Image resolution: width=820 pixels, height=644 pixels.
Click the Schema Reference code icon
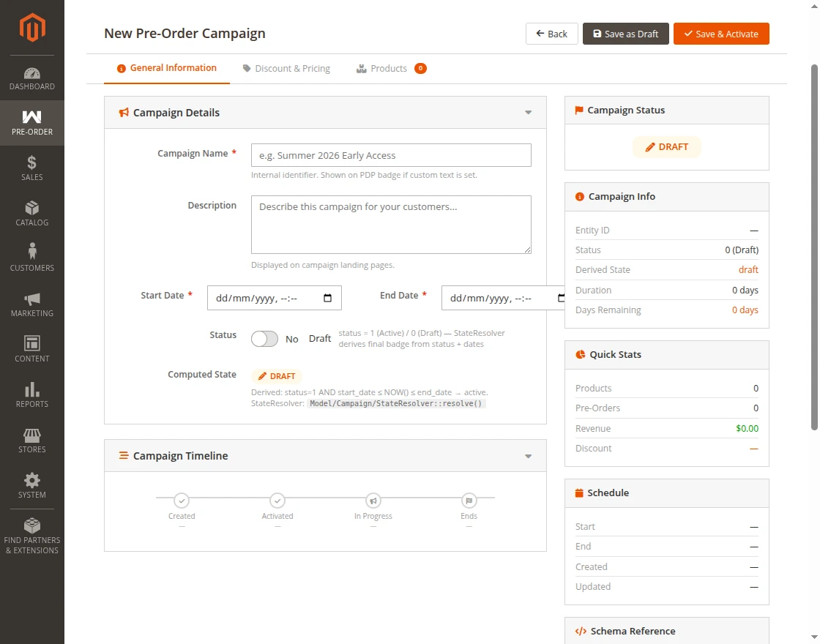[581, 631]
